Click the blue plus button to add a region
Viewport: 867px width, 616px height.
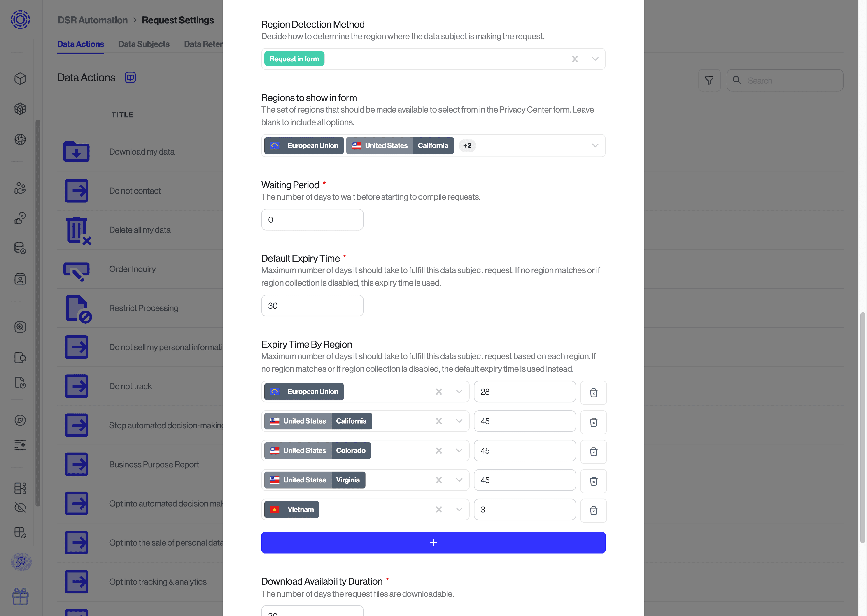[433, 542]
